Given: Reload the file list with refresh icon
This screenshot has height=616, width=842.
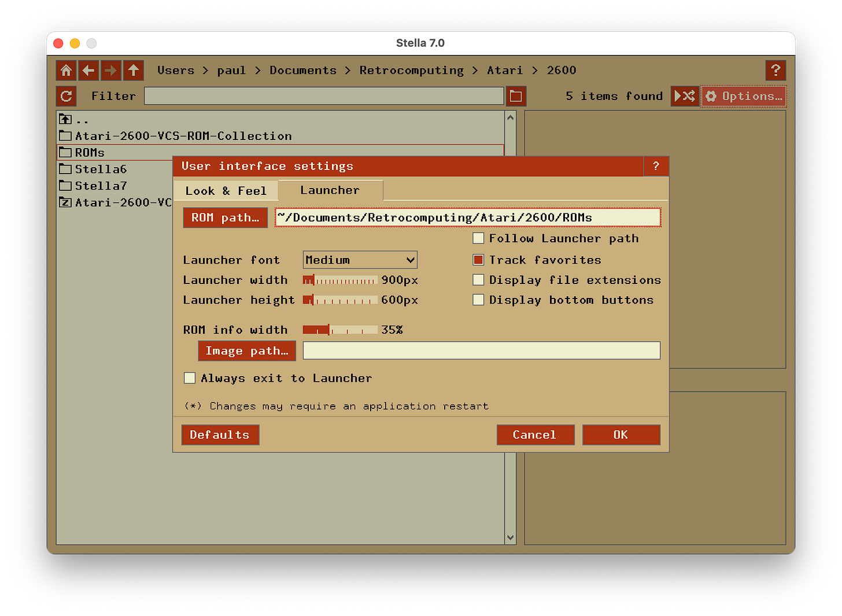Looking at the screenshot, I should (66, 96).
